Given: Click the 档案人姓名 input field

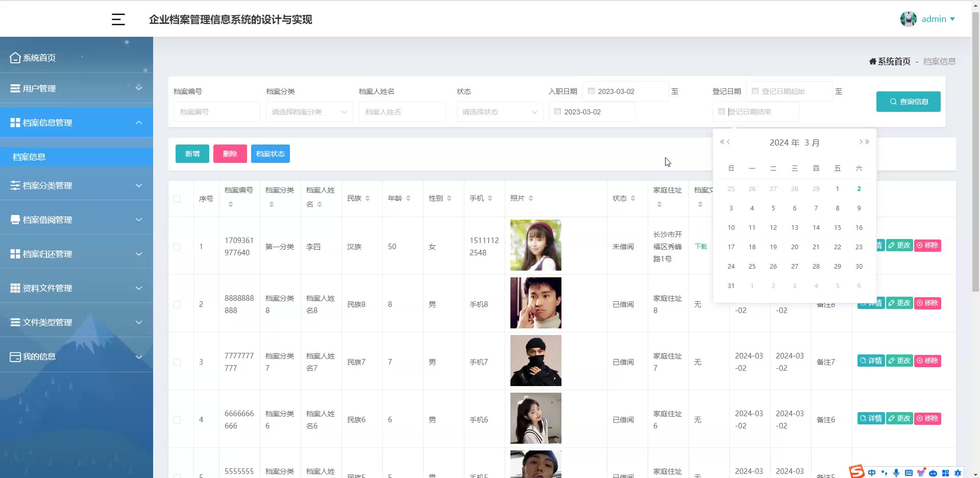Looking at the screenshot, I should (402, 112).
